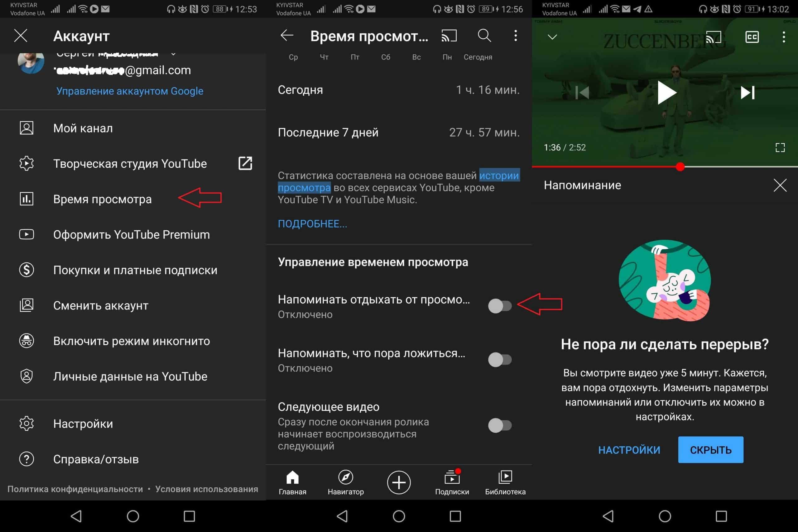Go back from Время просмотра screen
Image resolution: width=798 pixels, height=532 pixels.
click(287, 35)
